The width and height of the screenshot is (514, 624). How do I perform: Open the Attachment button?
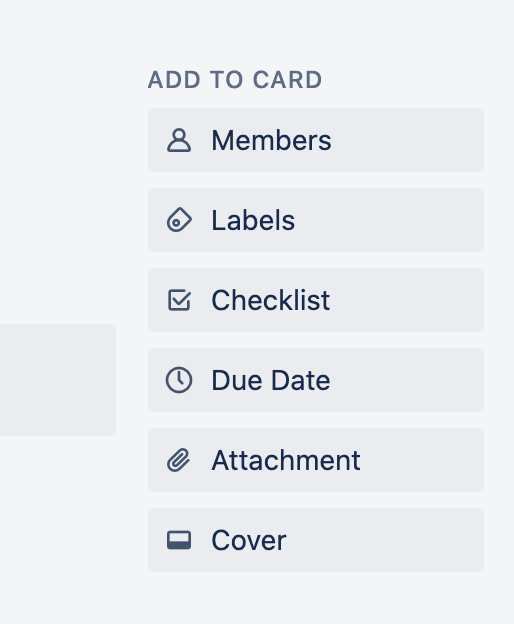[x=316, y=460]
